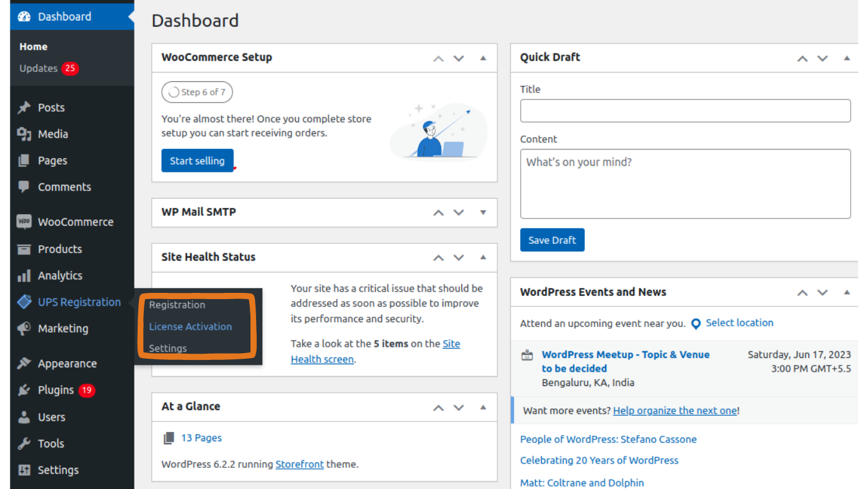The image size is (868, 489).
Task: Click the red Updates count badge 25
Action: (x=70, y=68)
